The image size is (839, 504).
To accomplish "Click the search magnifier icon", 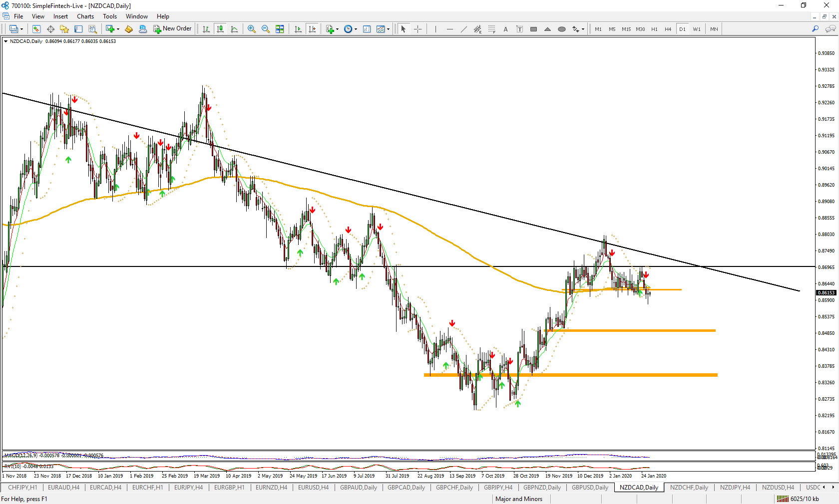I will pyautogui.click(x=815, y=29).
